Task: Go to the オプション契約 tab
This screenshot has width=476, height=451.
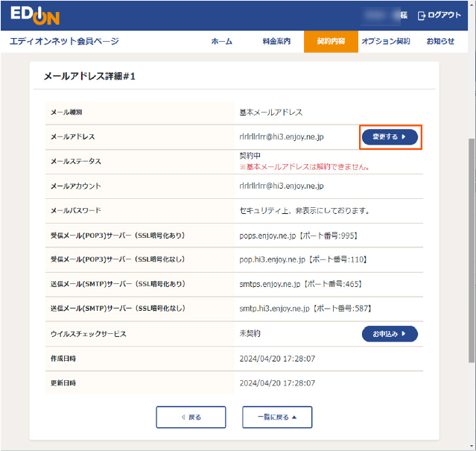Action: (385, 42)
